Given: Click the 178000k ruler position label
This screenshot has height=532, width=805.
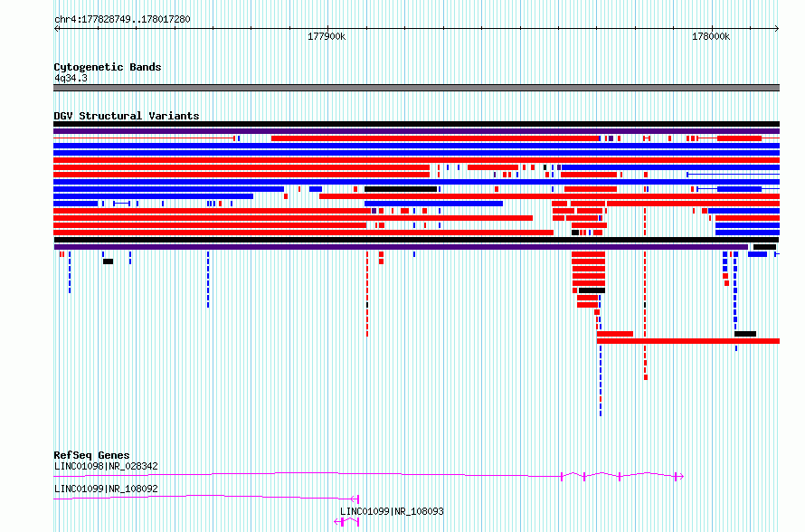Looking at the screenshot, I should pos(711,36).
